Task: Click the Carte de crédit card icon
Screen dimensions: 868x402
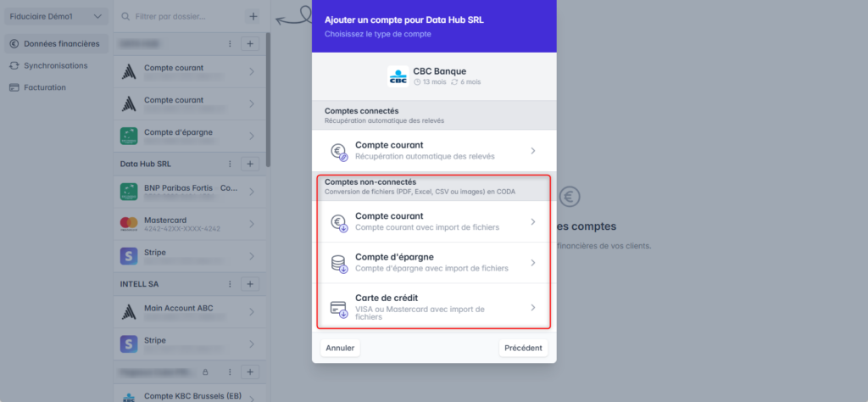Action: tap(338, 308)
